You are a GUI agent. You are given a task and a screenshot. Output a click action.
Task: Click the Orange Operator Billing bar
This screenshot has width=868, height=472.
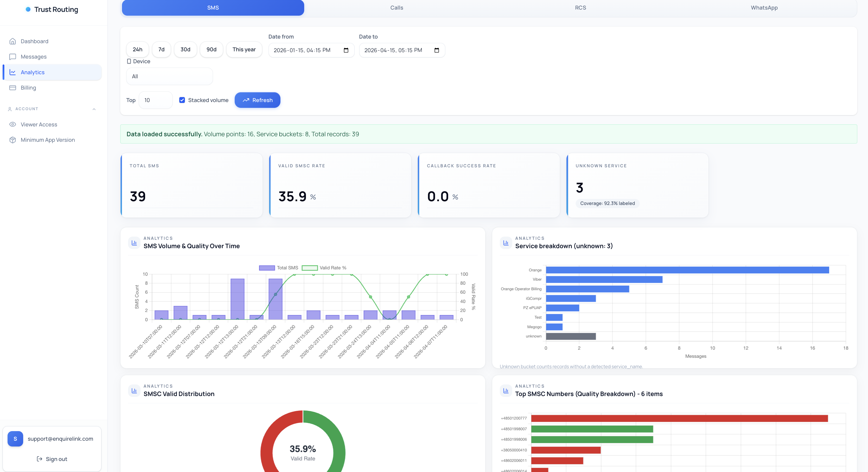click(x=587, y=289)
